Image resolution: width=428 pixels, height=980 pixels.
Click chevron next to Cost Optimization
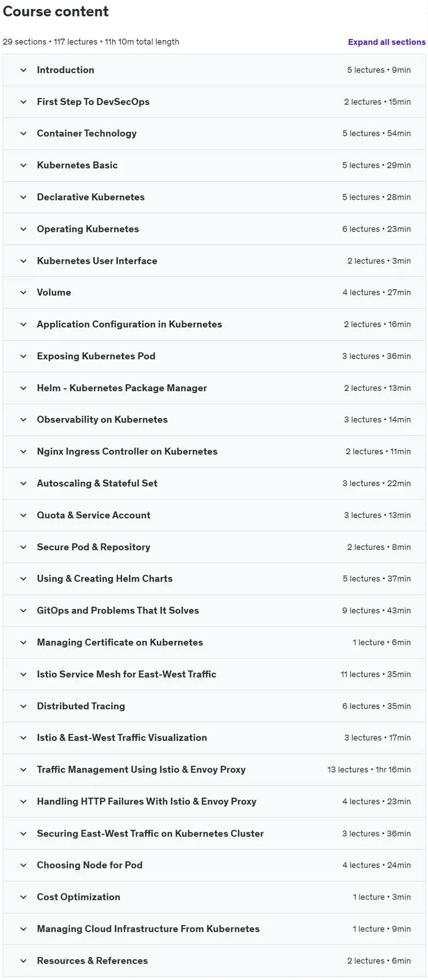pyautogui.click(x=23, y=897)
